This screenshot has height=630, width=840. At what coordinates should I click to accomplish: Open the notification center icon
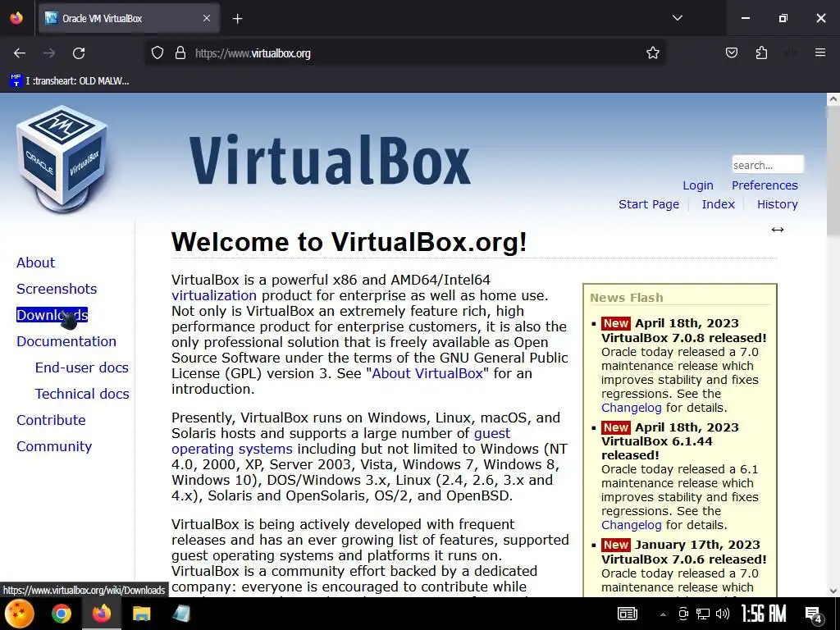coord(813,614)
